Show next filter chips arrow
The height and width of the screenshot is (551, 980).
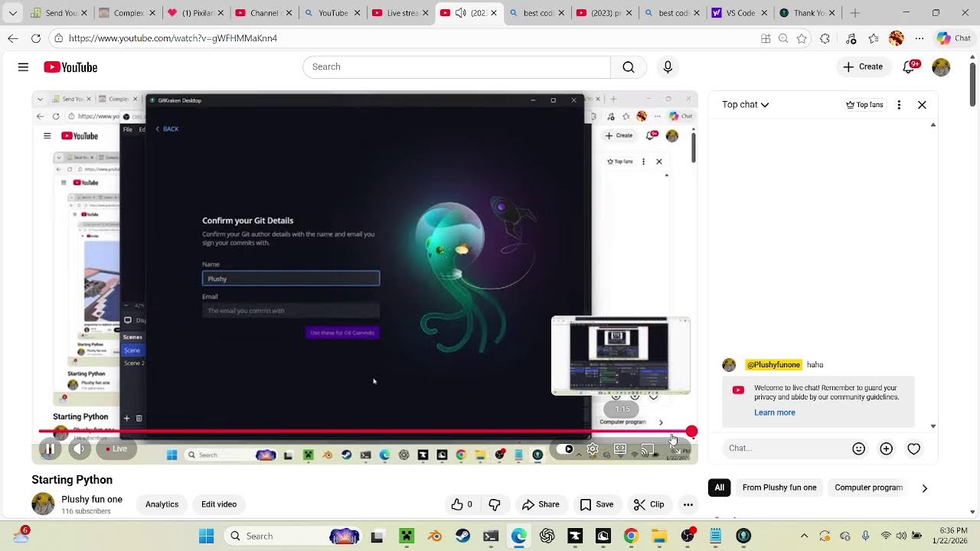click(924, 488)
